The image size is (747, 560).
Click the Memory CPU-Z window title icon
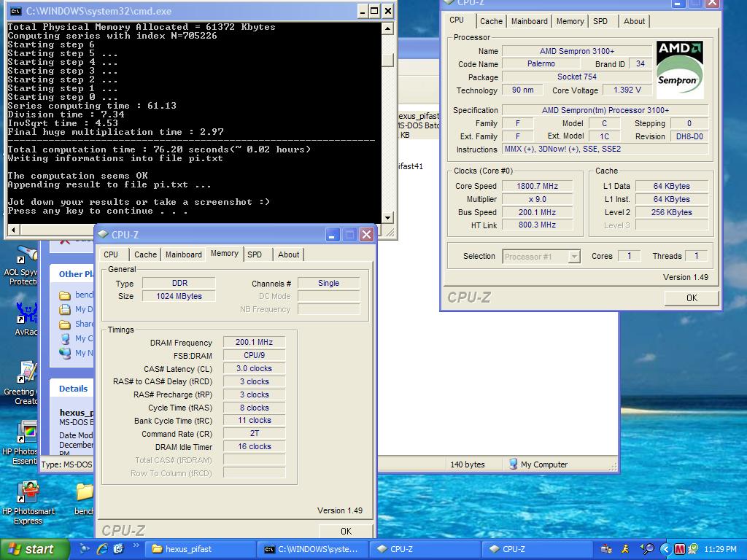click(x=102, y=234)
